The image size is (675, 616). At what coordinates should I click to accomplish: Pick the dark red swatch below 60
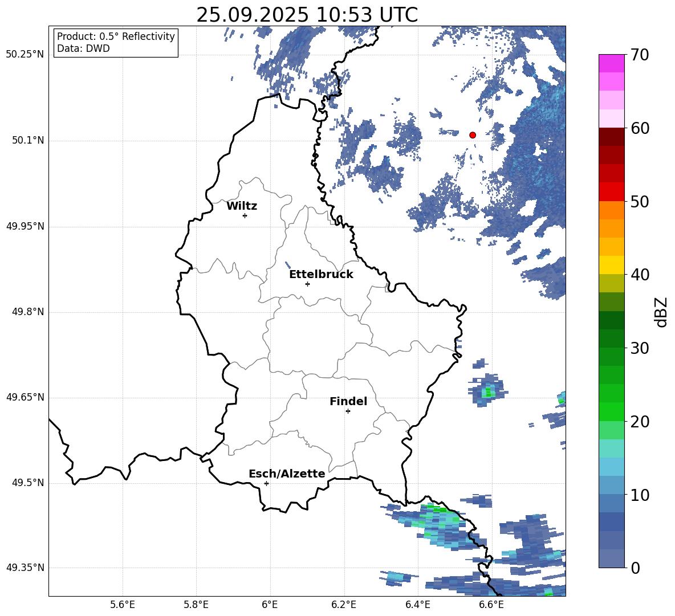(x=612, y=137)
